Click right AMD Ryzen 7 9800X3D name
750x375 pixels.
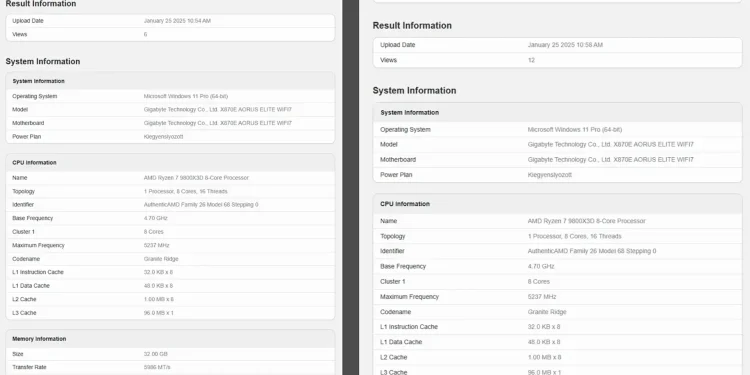tap(586, 221)
